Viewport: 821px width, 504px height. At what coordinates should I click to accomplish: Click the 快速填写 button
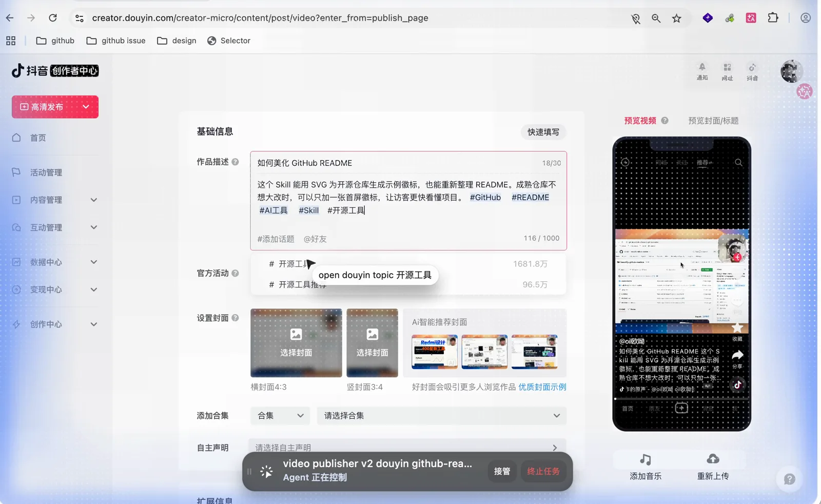click(543, 132)
